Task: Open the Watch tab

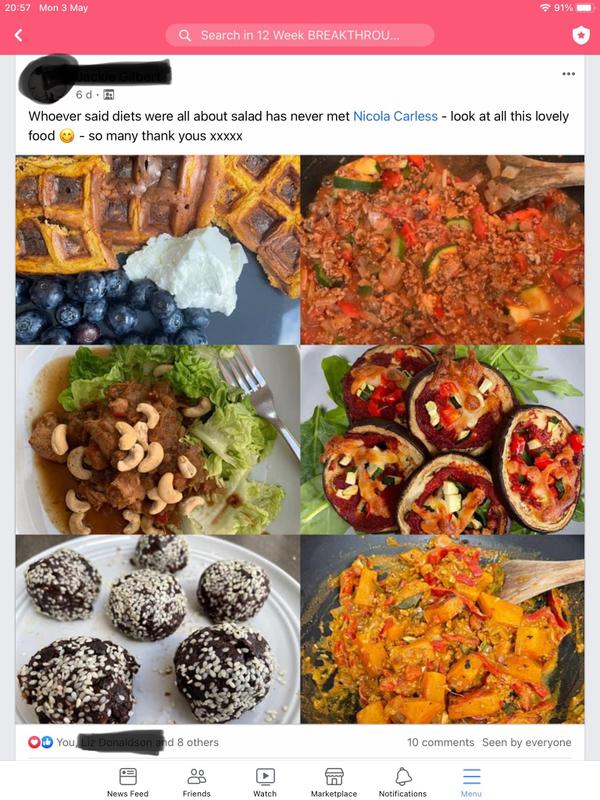Action: coord(265,782)
